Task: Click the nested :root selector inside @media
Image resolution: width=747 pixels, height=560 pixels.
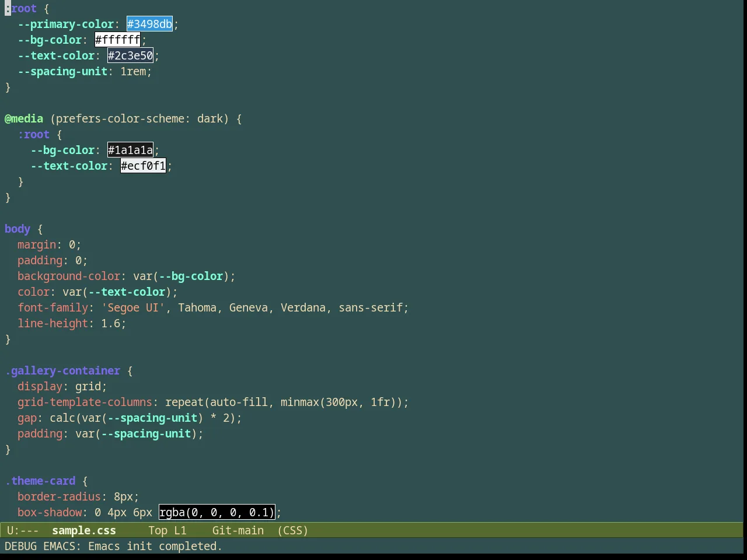Action: point(33,134)
